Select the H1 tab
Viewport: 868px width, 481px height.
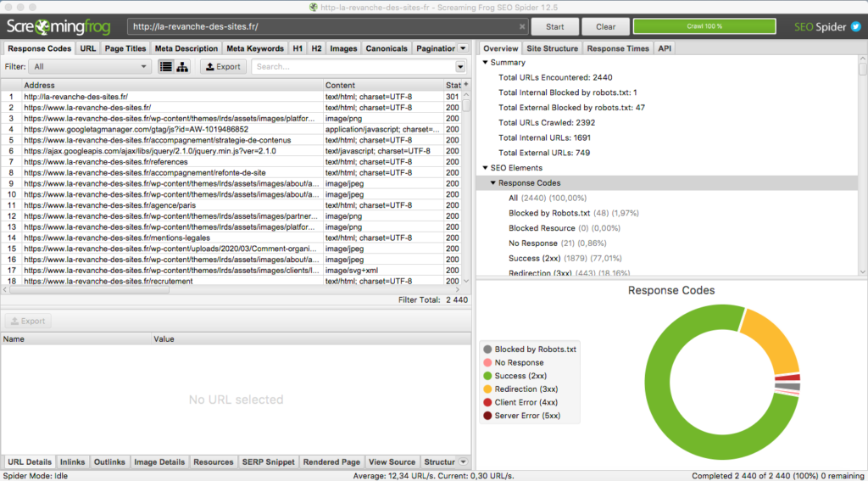(298, 48)
